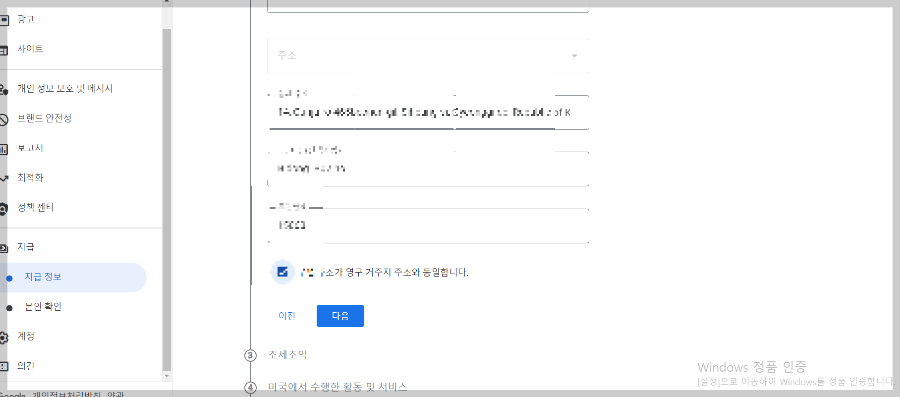The width and height of the screenshot is (900, 397).
Task: Click the Google footer link
Action: pyautogui.click(x=13, y=394)
